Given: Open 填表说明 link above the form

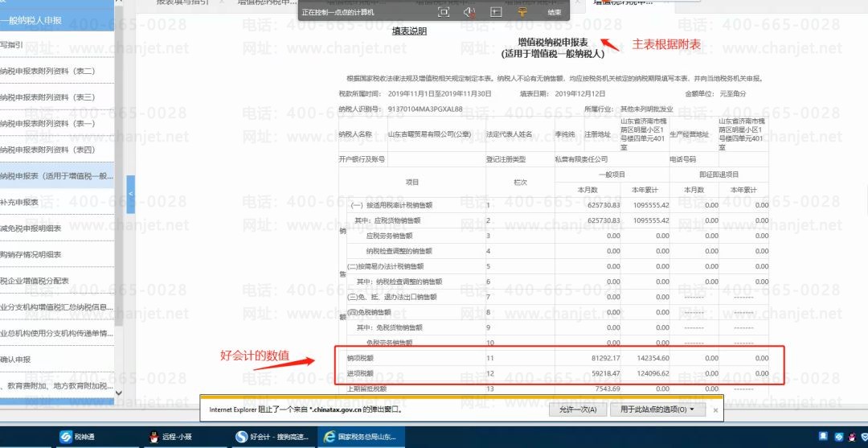Looking at the screenshot, I should coord(409,31).
